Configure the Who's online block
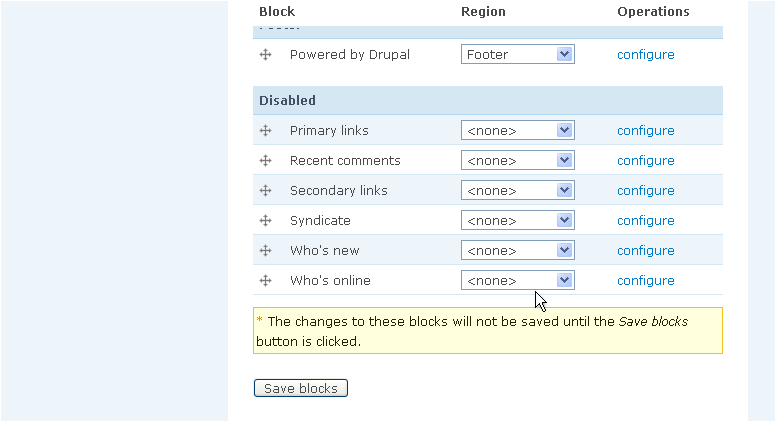 point(645,281)
